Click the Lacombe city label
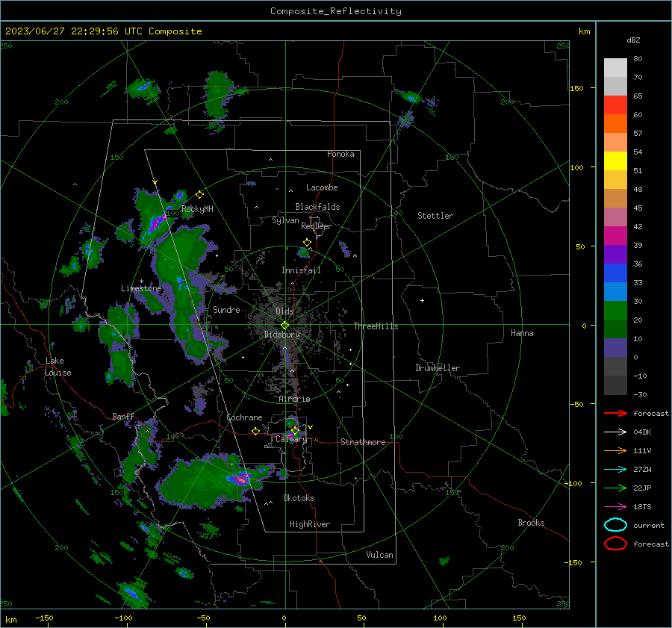This screenshot has width=672, height=628. [x=322, y=187]
